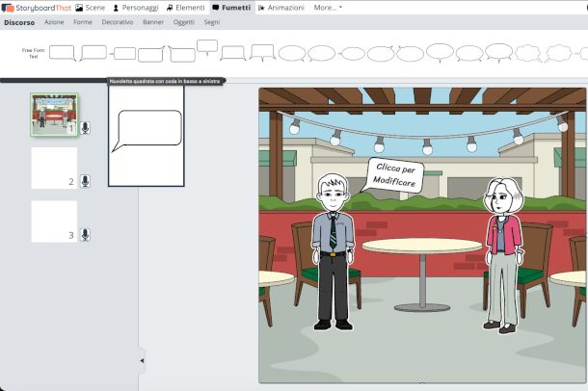The image size is (588, 391).
Task: Pick small raised square bubble with center tail
Action: 207,47
